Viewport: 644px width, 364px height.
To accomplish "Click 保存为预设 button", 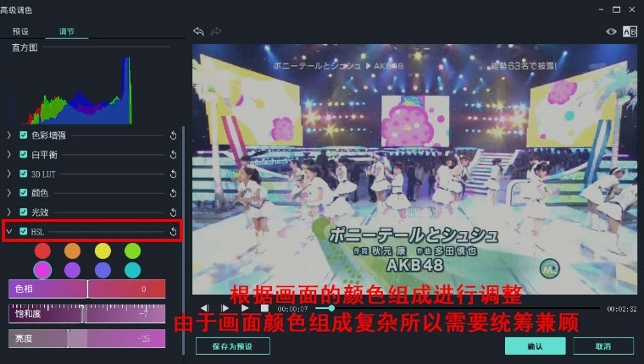I will (233, 346).
